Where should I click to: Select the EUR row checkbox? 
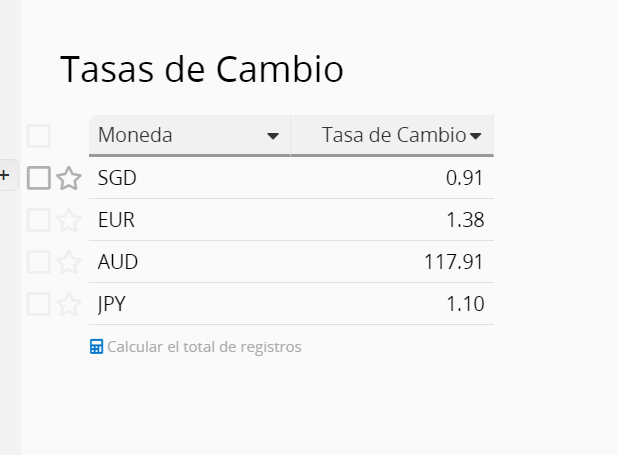click(39, 221)
